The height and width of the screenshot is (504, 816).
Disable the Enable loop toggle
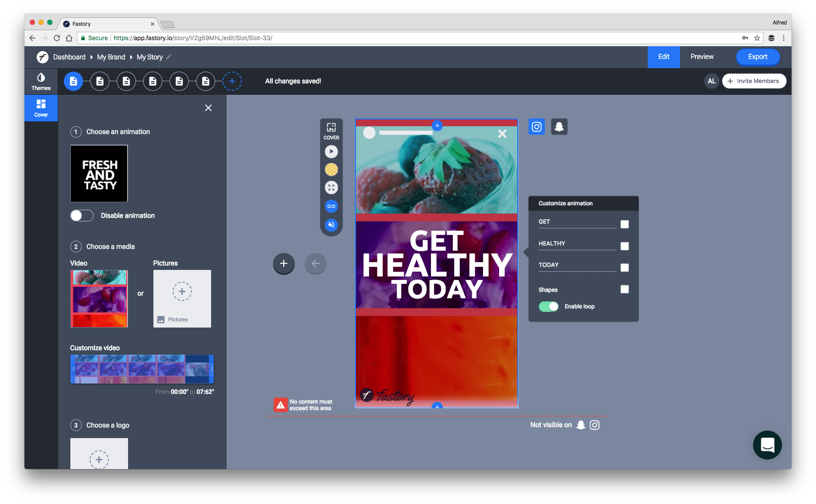549,306
